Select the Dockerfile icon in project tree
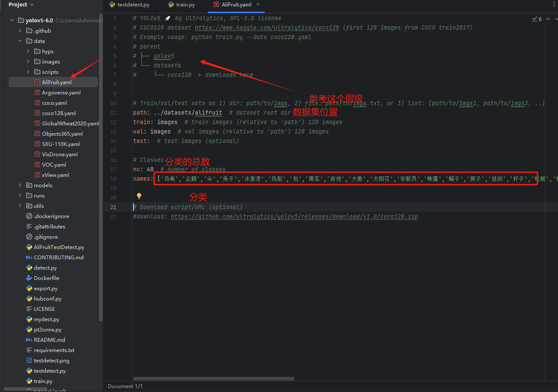This screenshot has height=392, width=558. pos(29,278)
